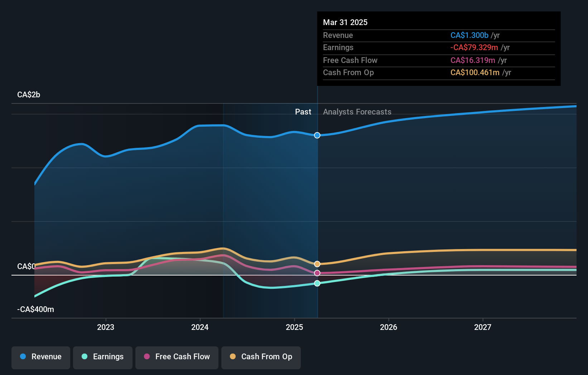
Task: Click the blue Revenue data point marker
Action: click(317, 135)
